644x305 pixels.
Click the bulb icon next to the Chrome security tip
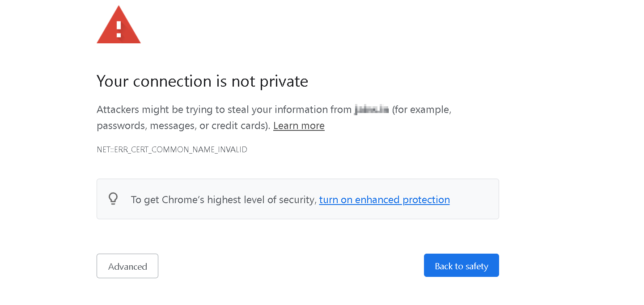coord(113,199)
